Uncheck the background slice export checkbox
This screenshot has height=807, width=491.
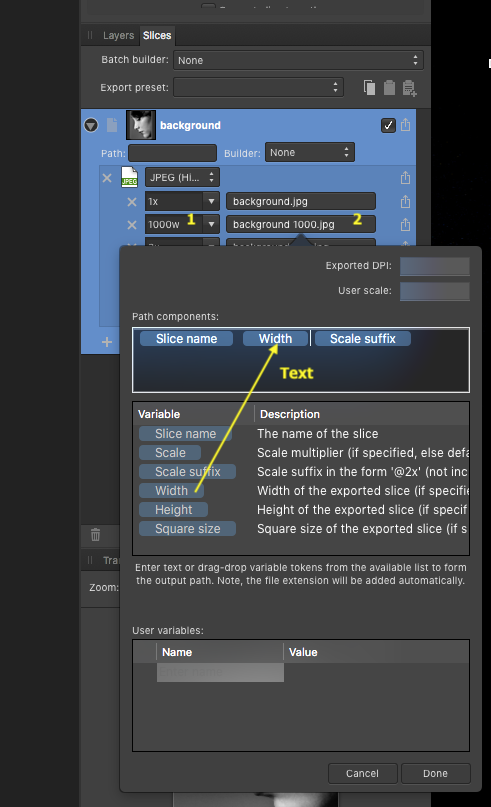389,125
